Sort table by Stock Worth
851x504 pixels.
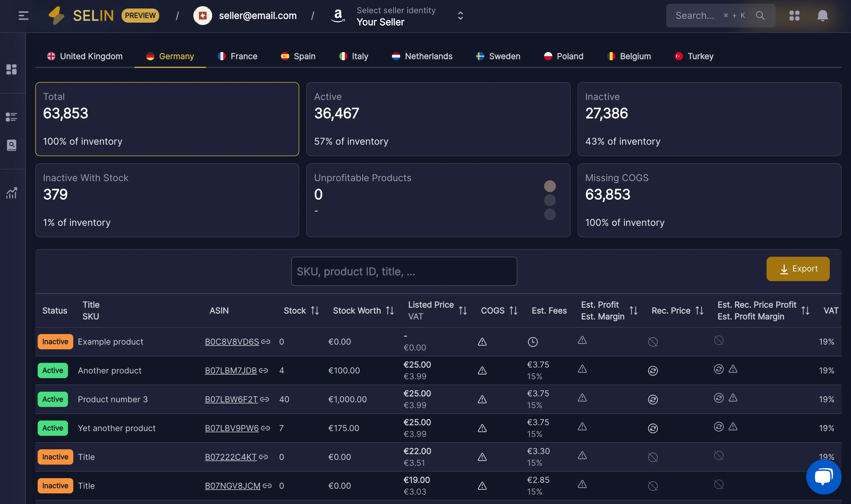coord(390,311)
